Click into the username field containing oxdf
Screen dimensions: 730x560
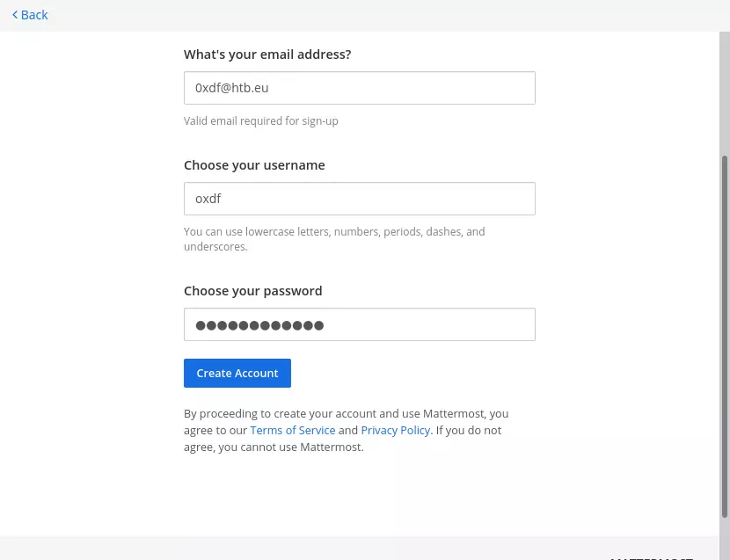point(359,199)
